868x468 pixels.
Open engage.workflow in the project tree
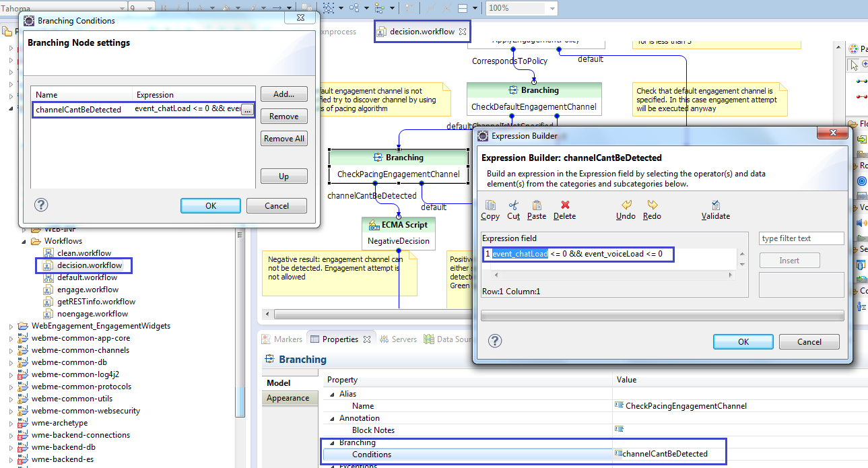[88, 290]
